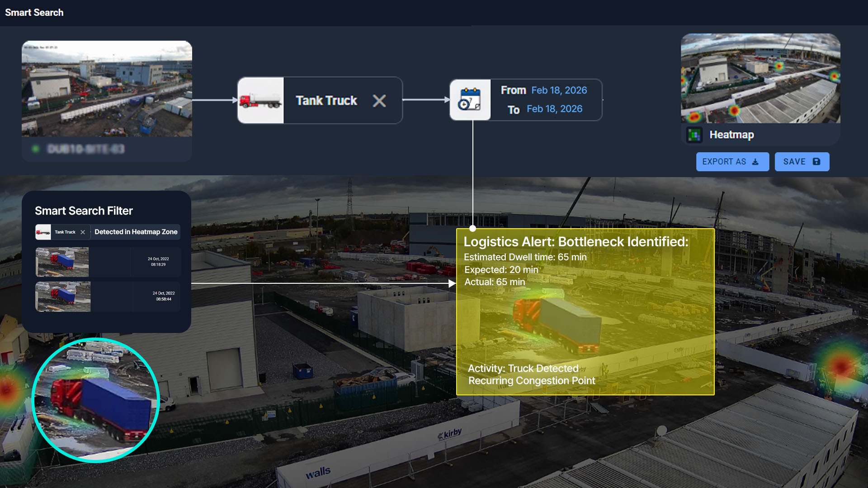Click the download icon in Export As
868x488 pixels.
(755, 162)
